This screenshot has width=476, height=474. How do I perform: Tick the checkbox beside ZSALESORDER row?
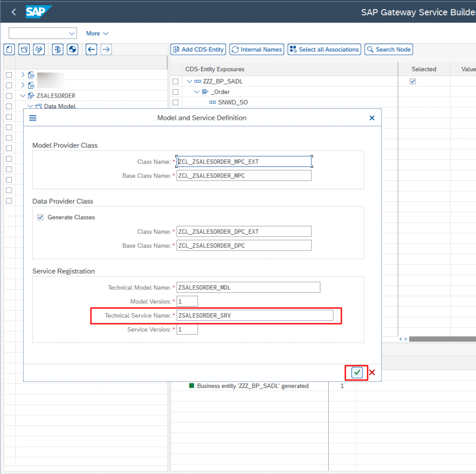coord(8,96)
